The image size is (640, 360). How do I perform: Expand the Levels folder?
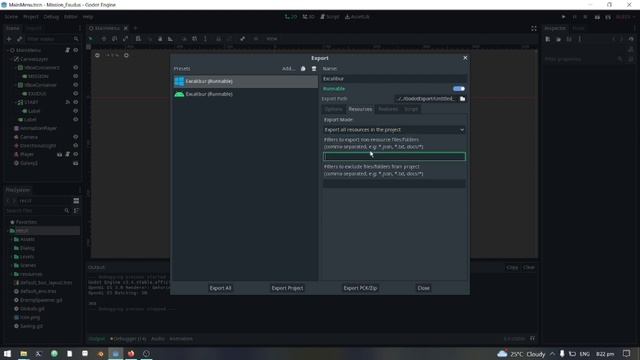(11, 257)
